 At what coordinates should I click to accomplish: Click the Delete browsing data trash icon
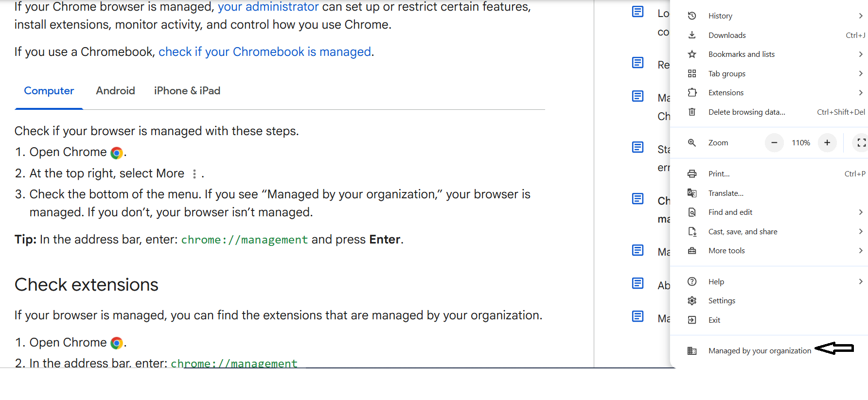[x=692, y=112]
